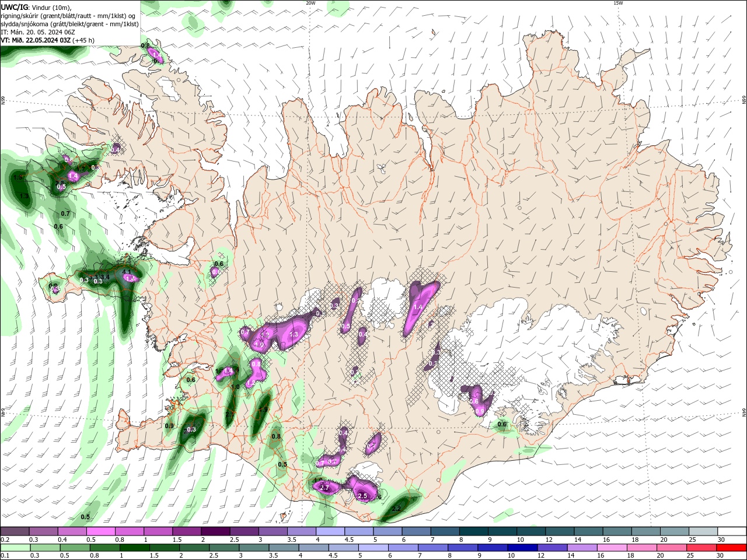The height and width of the screenshot is (560, 747).
Task: Click the grey-green swatch labelled 3 in the bottom legend row
Action: point(254,548)
